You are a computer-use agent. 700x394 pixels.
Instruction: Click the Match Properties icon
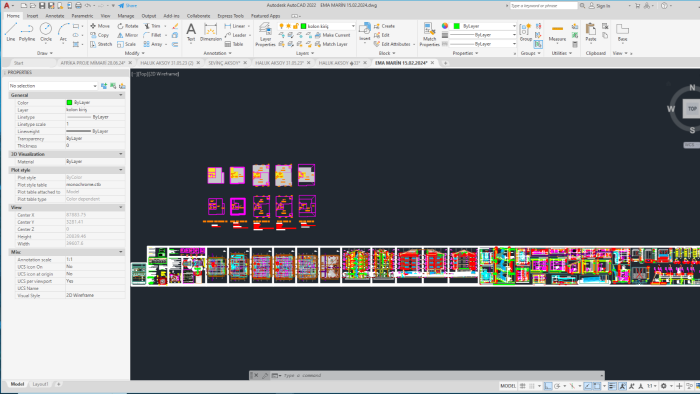click(x=429, y=34)
